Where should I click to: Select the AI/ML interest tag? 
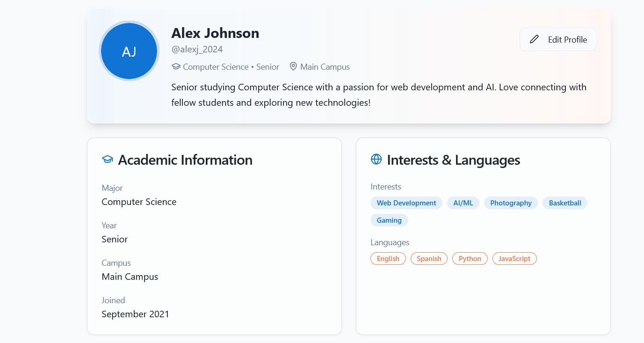463,203
